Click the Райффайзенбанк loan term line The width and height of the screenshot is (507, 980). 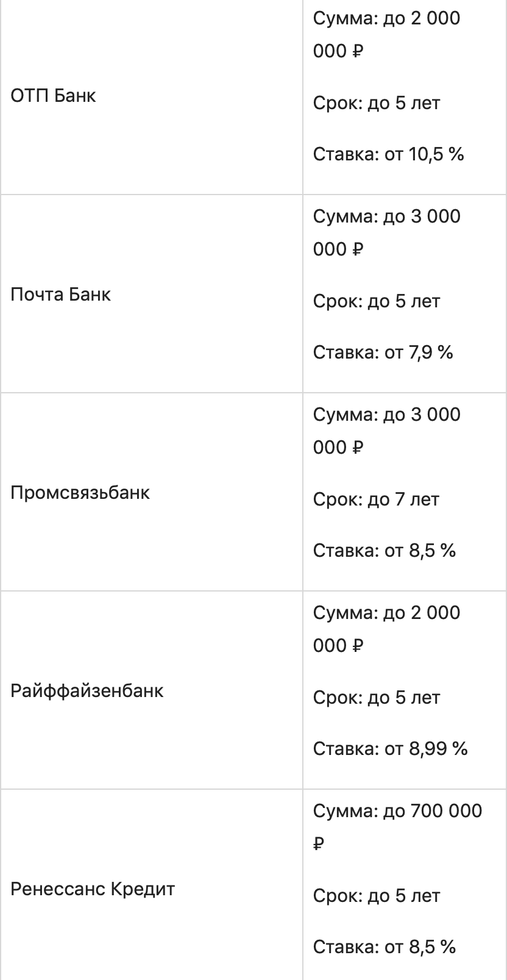tap(376, 698)
